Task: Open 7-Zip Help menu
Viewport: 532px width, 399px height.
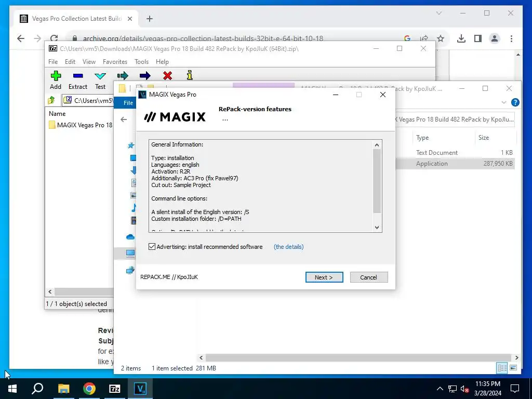Action: (x=162, y=62)
